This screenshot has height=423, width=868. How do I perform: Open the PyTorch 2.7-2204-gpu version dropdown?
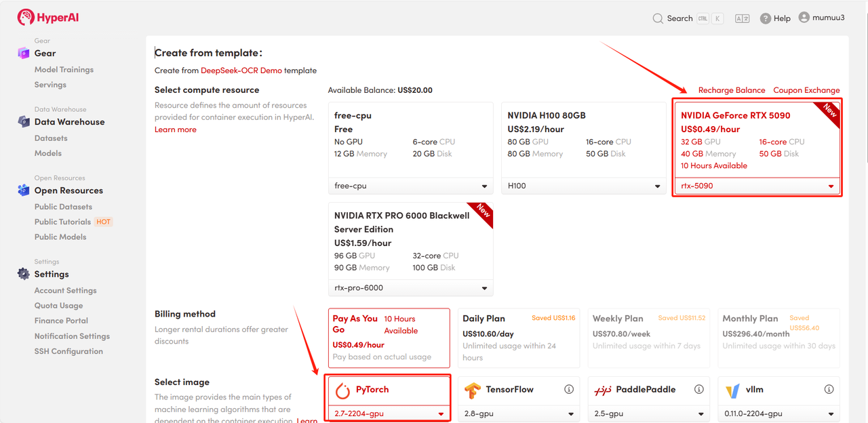click(x=389, y=414)
